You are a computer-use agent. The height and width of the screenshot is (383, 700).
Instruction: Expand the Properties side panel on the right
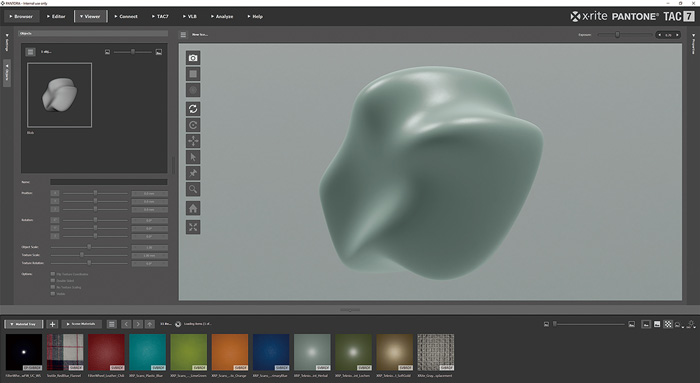[693, 44]
